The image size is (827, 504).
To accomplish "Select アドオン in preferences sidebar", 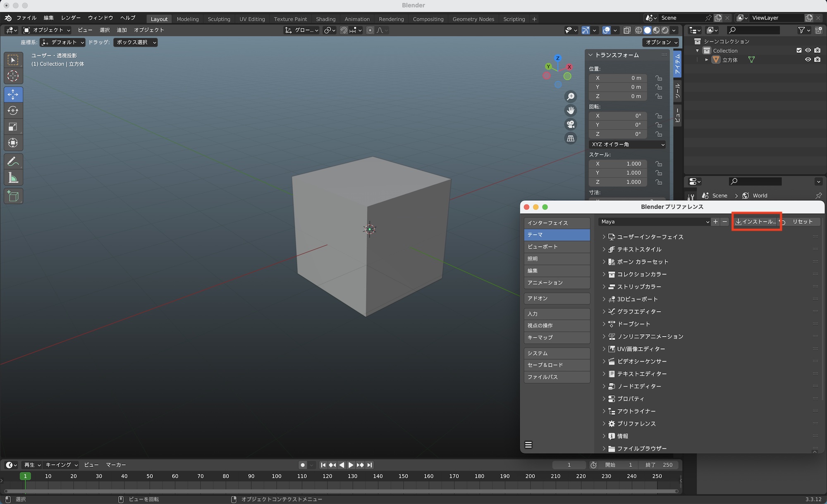I will [x=557, y=298].
